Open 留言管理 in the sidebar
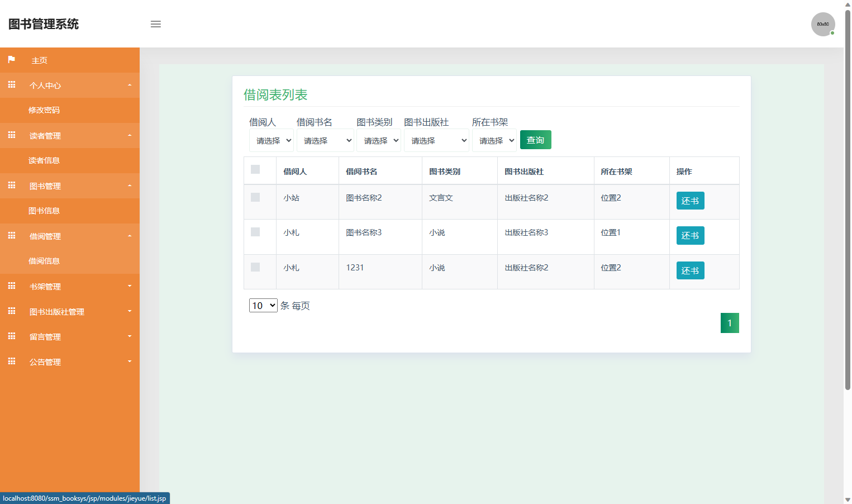This screenshot has width=852, height=504. [x=45, y=336]
